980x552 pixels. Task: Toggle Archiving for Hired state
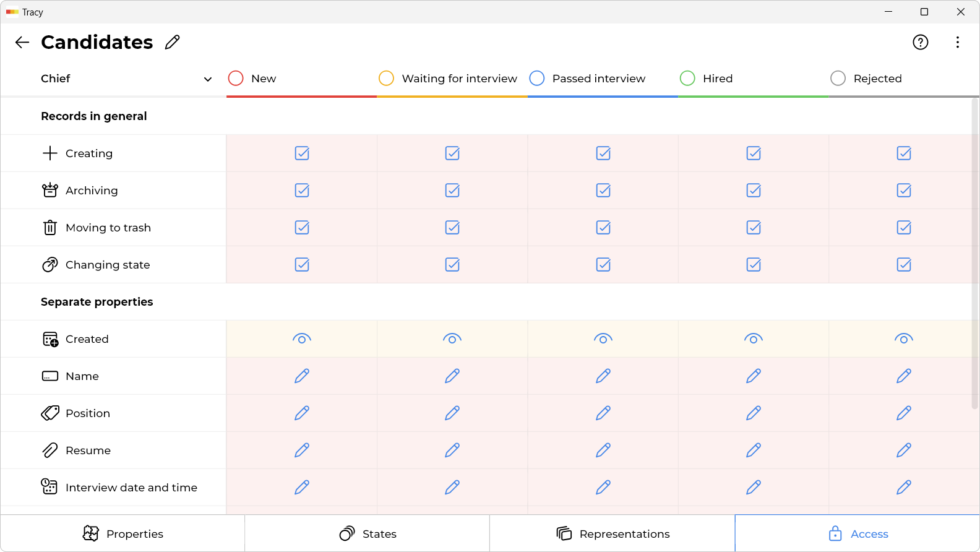(x=754, y=190)
